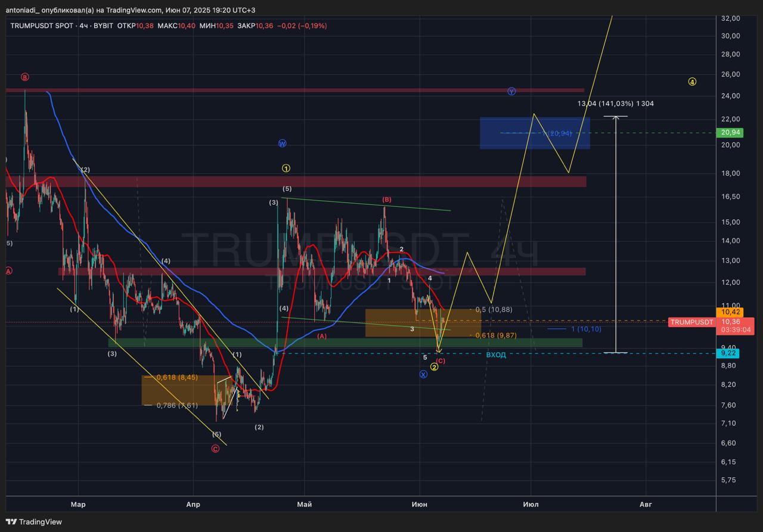This screenshot has width=763, height=532.
Task: Click the red (A) wave label
Action: 322,336
